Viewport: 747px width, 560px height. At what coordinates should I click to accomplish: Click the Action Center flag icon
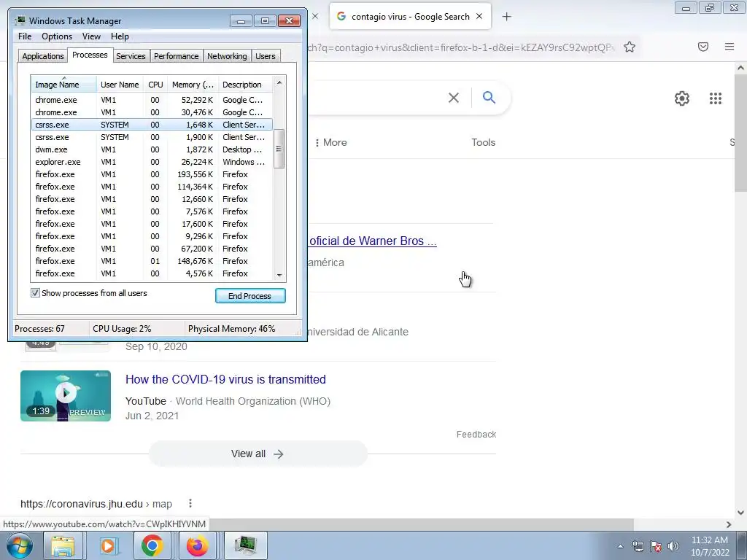656,546
